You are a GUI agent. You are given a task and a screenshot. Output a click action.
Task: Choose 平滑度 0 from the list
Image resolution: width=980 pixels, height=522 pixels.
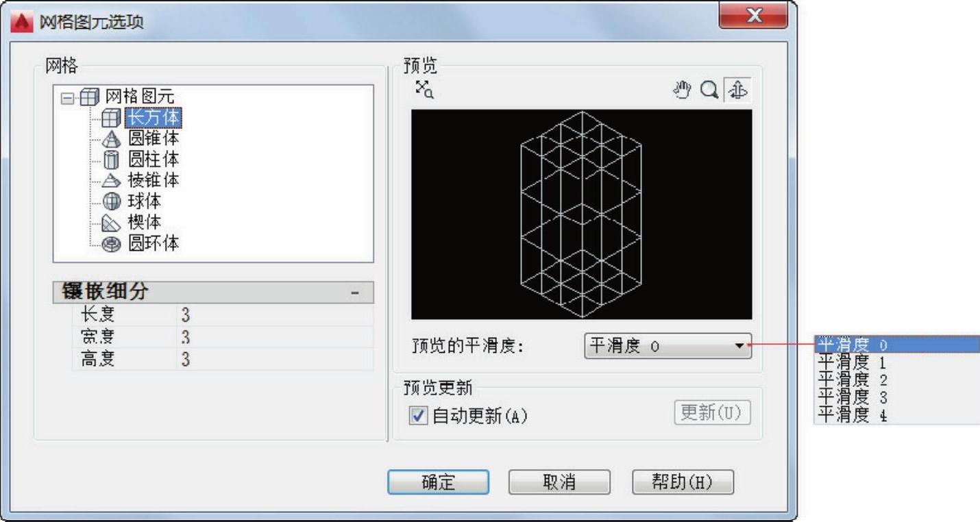(x=897, y=344)
